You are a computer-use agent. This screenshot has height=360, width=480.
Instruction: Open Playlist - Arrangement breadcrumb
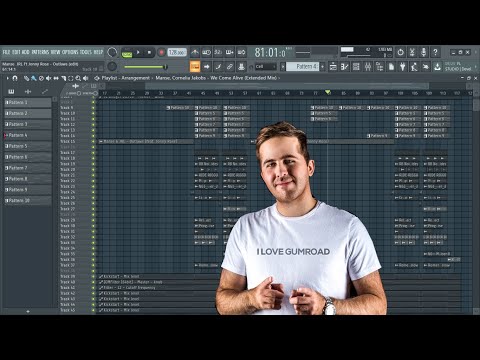pos(126,78)
